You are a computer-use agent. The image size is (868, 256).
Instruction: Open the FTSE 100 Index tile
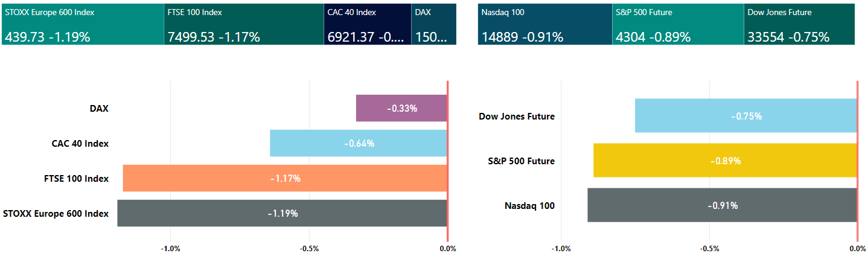pos(244,24)
